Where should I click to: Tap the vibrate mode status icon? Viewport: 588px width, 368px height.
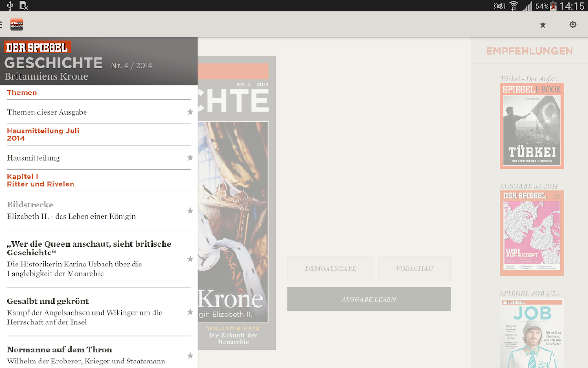coord(499,6)
